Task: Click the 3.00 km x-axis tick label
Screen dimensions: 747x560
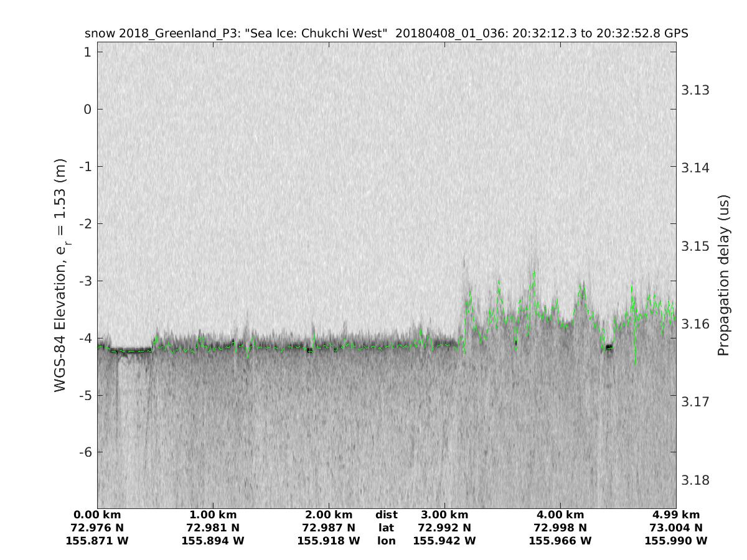Action: coord(444,515)
